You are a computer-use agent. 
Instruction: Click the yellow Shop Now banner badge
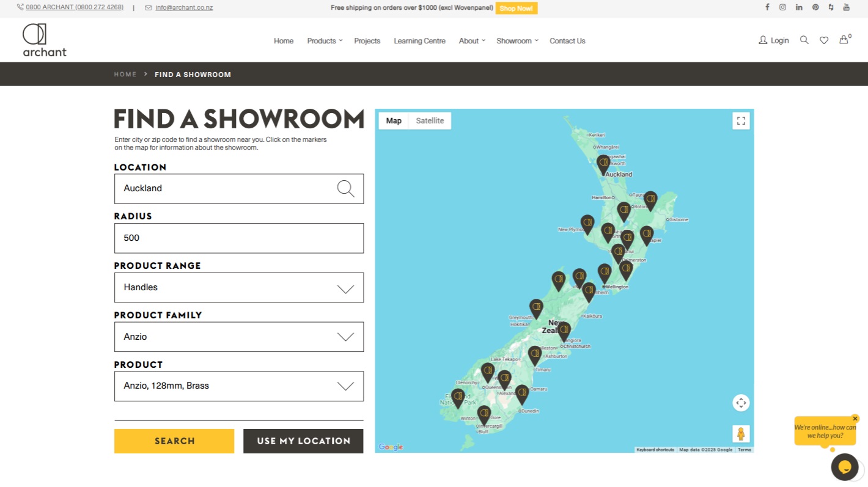pyautogui.click(x=517, y=8)
